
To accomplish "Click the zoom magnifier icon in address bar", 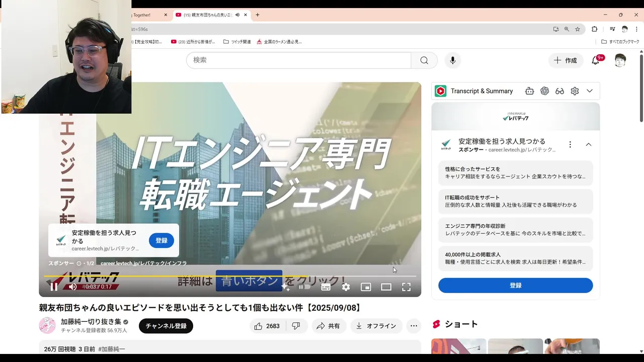I will click(567, 29).
